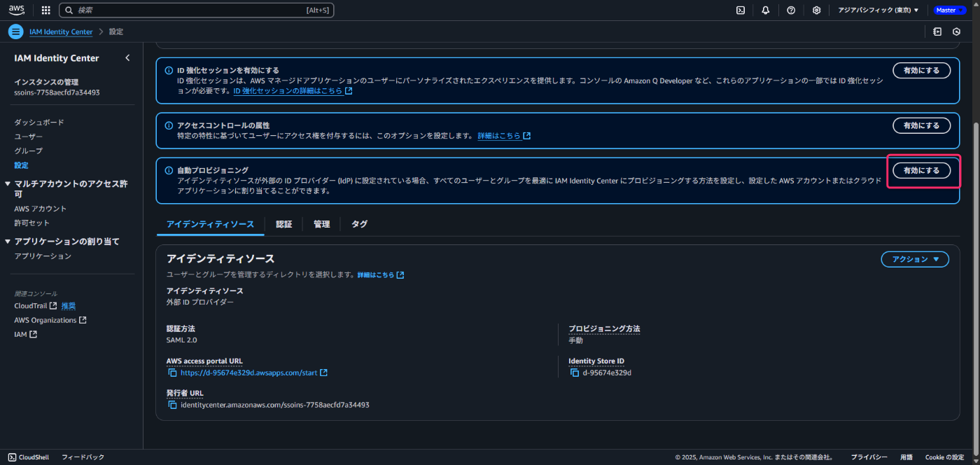Open the Asia Pacific (Tokyo) region dropdown

[x=878, y=11]
